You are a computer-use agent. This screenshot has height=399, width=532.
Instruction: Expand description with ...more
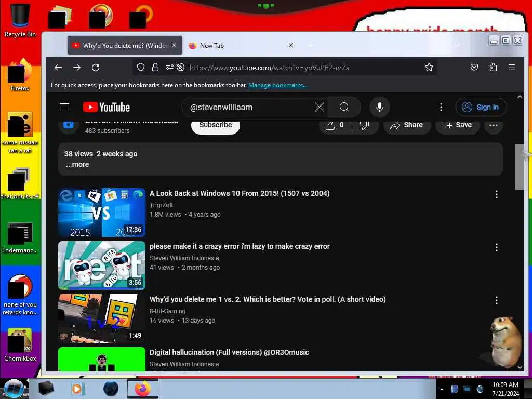point(77,164)
